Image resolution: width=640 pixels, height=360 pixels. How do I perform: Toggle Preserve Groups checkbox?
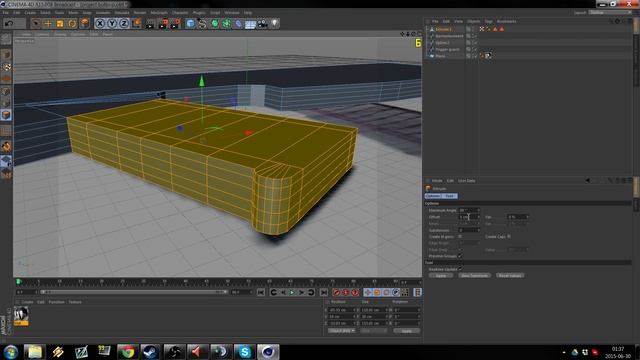click(x=460, y=256)
